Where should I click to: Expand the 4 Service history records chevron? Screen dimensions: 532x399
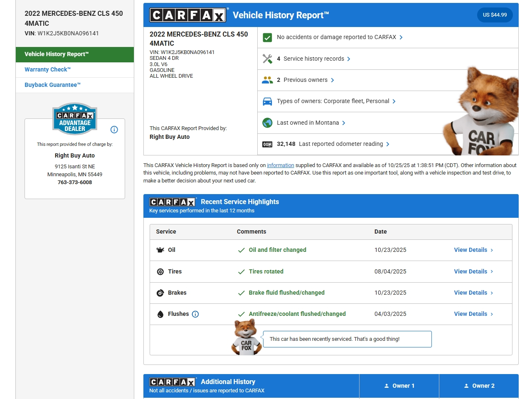click(349, 59)
